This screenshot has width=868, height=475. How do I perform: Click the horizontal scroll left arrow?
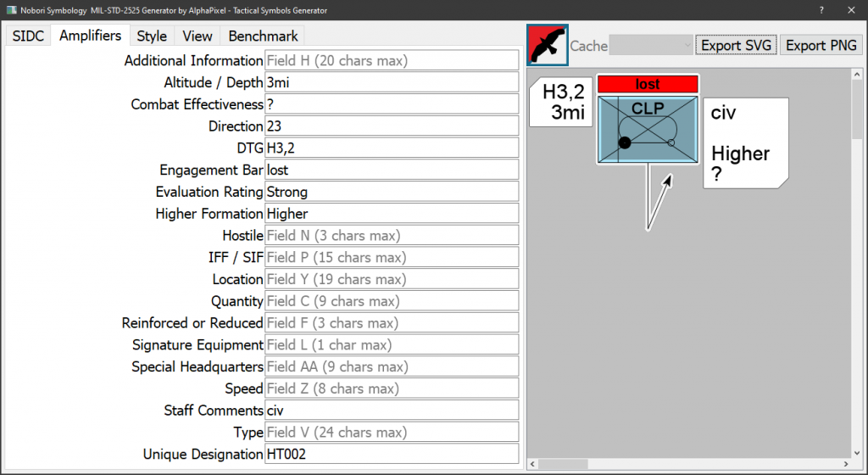coord(532,464)
